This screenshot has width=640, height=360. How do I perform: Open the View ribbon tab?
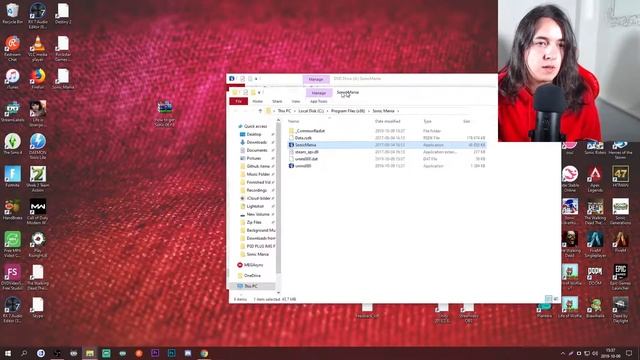click(x=296, y=101)
